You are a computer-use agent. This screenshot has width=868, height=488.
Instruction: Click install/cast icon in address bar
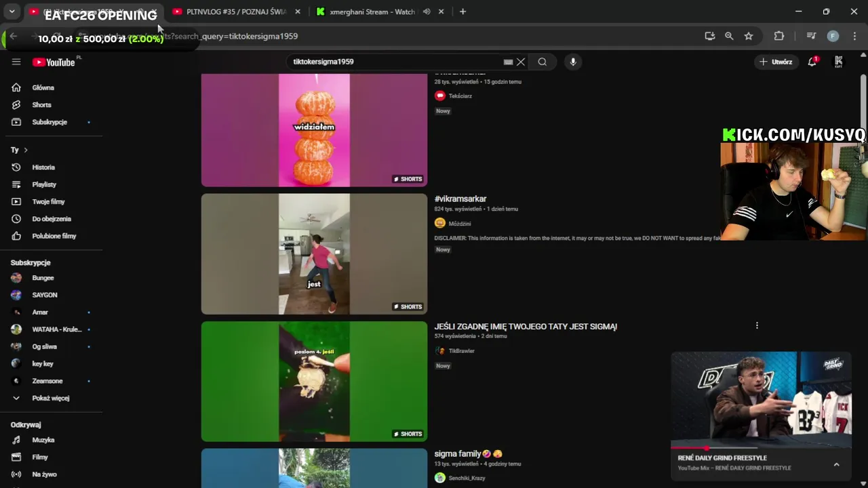(x=710, y=36)
